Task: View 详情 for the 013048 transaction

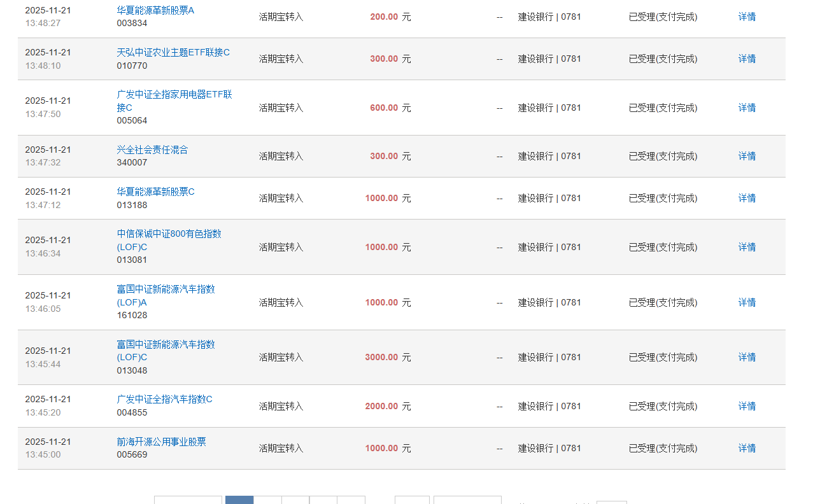Action: click(x=747, y=357)
